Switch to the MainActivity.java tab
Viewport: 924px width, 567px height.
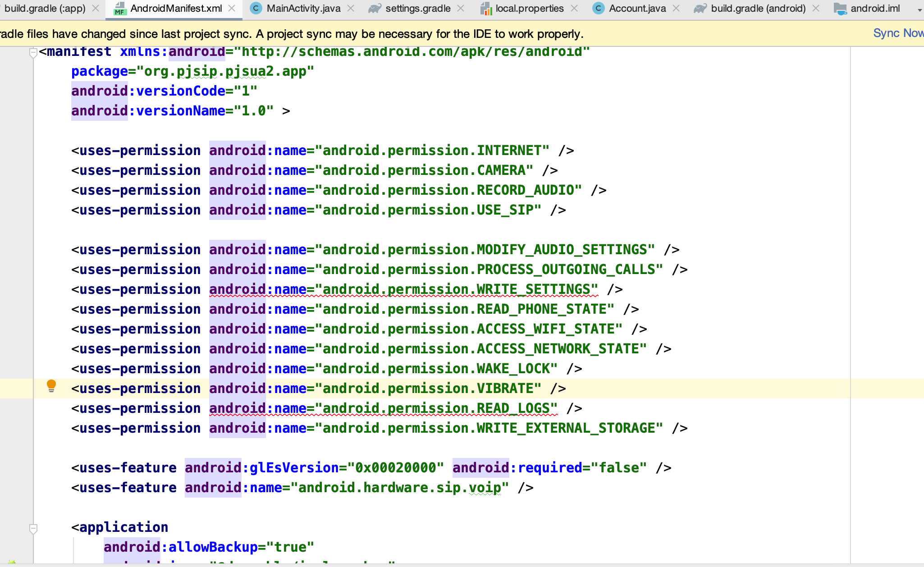point(303,8)
